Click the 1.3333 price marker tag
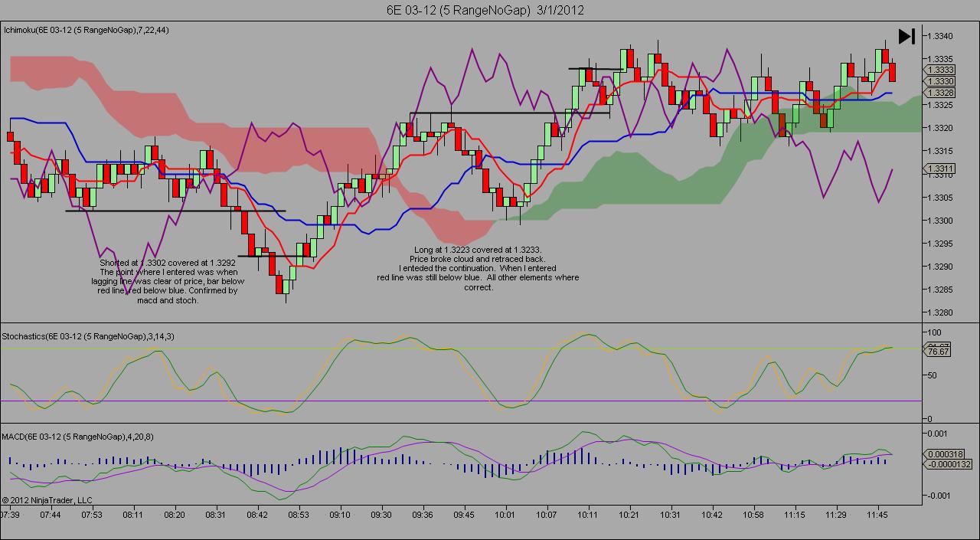Screen dimensions: 980x540 (x=939, y=69)
